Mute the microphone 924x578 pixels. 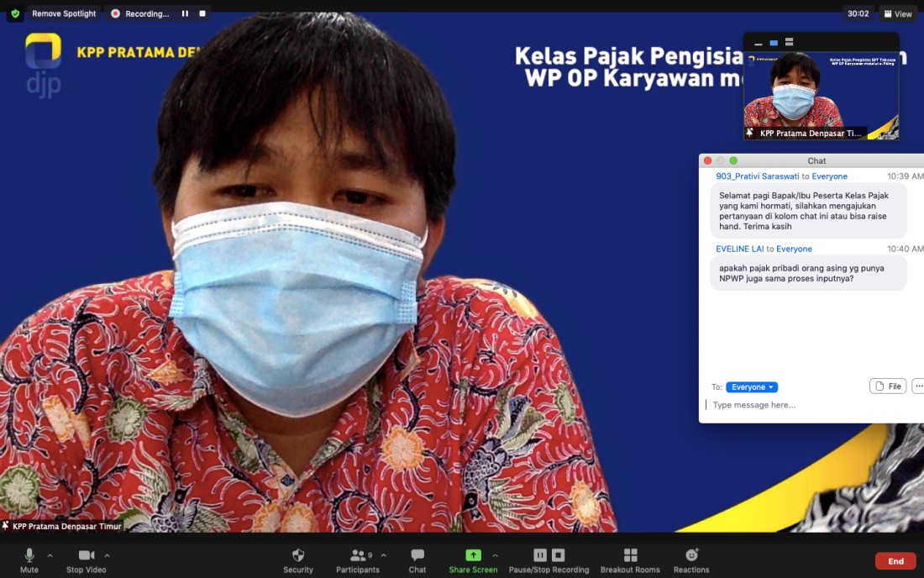(x=29, y=556)
